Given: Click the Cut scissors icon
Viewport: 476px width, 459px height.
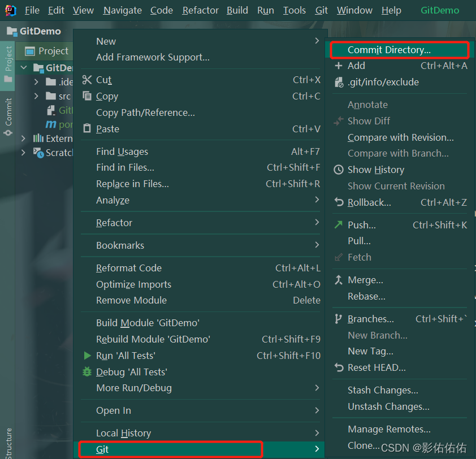Looking at the screenshot, I should click(x=87, y=80).
